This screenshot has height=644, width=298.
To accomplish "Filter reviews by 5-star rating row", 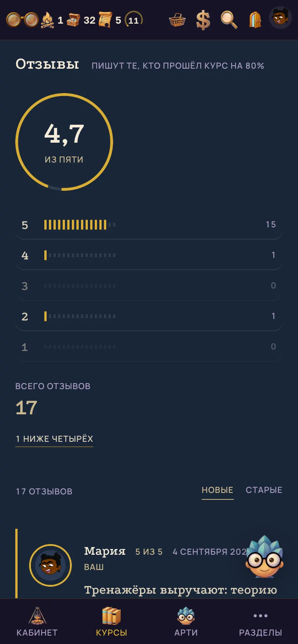I will click(149, 225).
